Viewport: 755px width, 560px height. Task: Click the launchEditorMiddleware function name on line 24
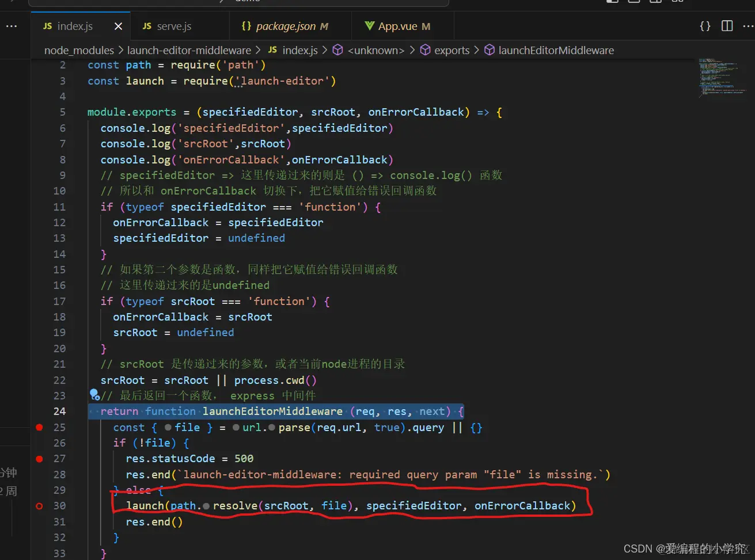click(272, 412)
